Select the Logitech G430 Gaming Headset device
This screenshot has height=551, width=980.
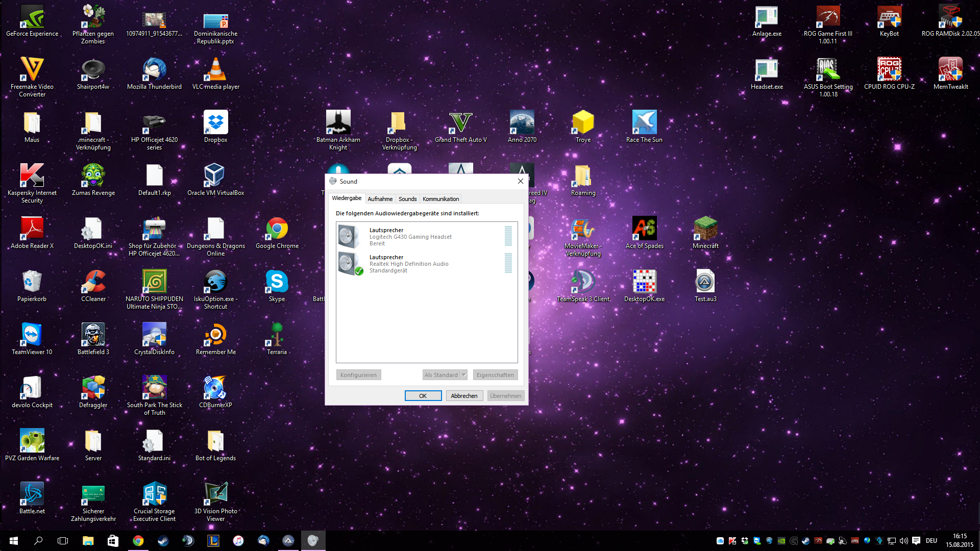(410, 237)
